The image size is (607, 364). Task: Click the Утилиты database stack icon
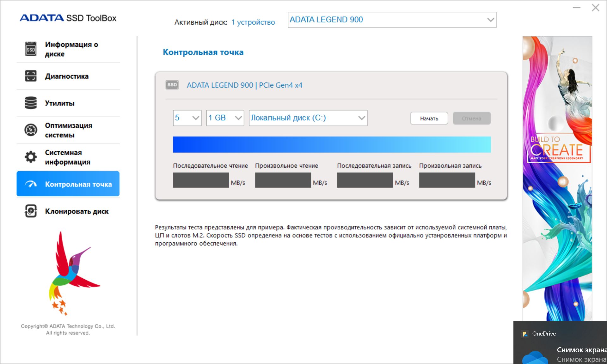31,103
